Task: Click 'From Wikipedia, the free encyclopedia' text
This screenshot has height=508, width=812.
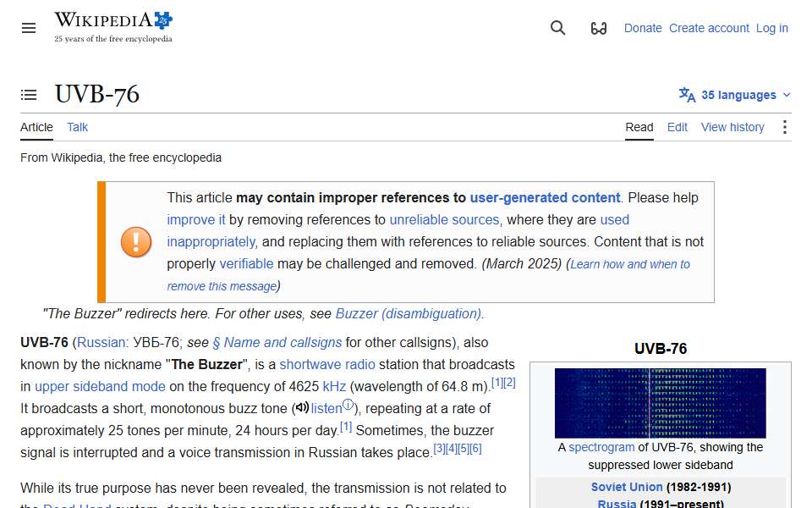Action: (121, 157)
